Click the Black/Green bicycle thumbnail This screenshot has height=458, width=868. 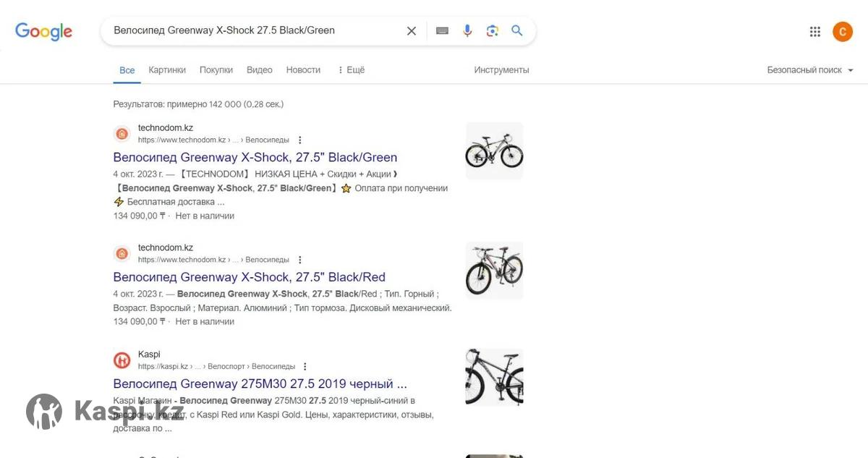494,150
